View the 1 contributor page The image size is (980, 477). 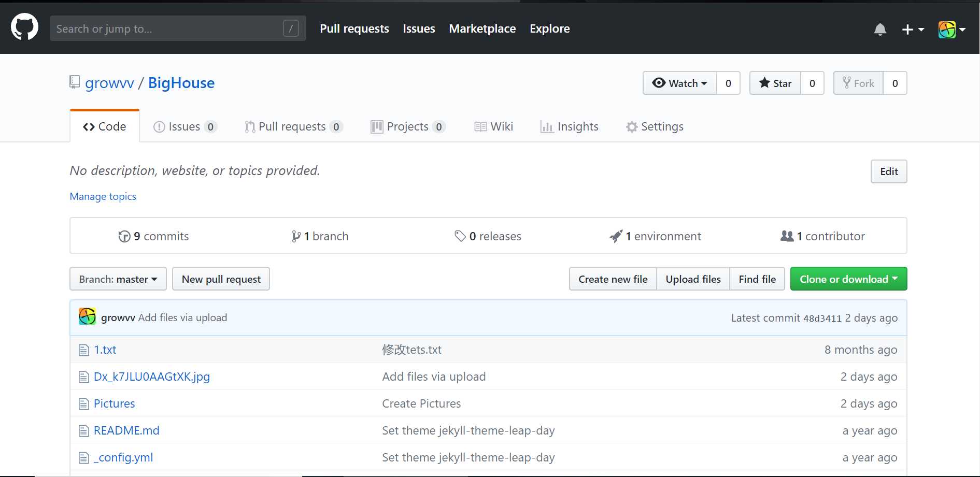(x=822, y=236)
